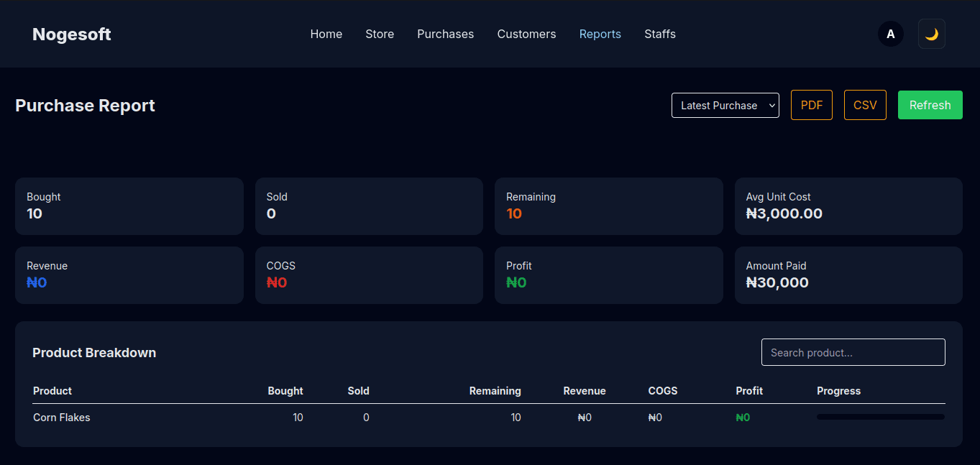
Task: Click the Nogesoft logo
Action: [72, 34]
